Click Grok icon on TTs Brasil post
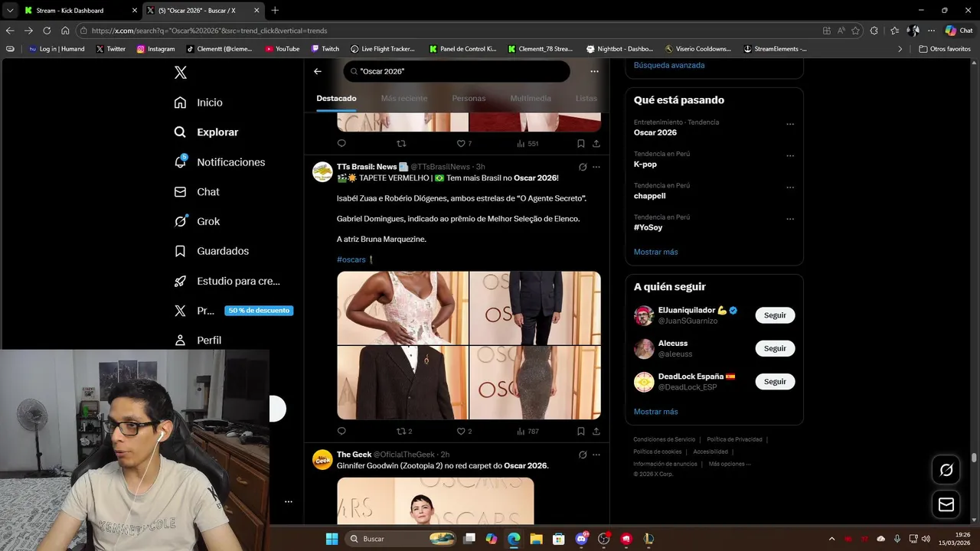This screenshot has width=980, height=551. click(583, 167)
